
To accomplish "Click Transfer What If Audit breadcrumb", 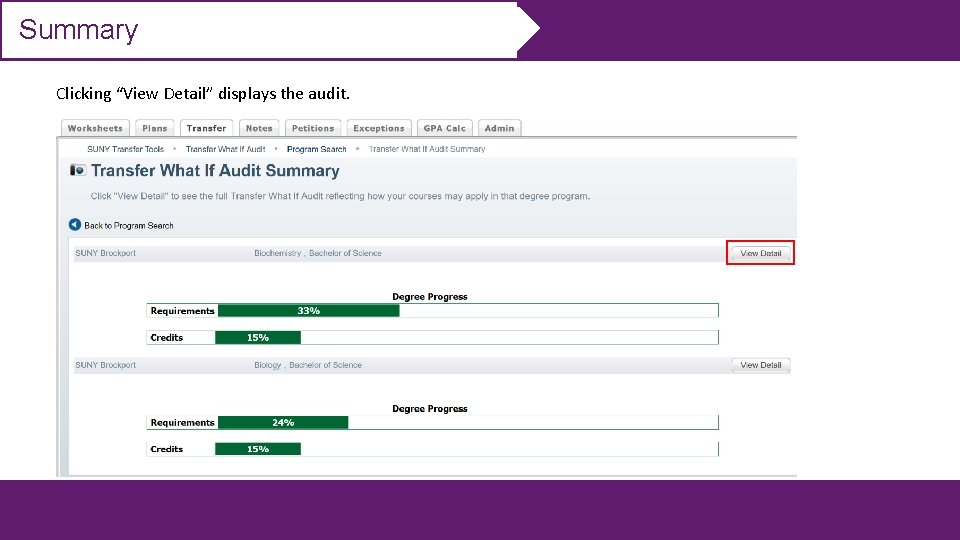I will point(225,149).
